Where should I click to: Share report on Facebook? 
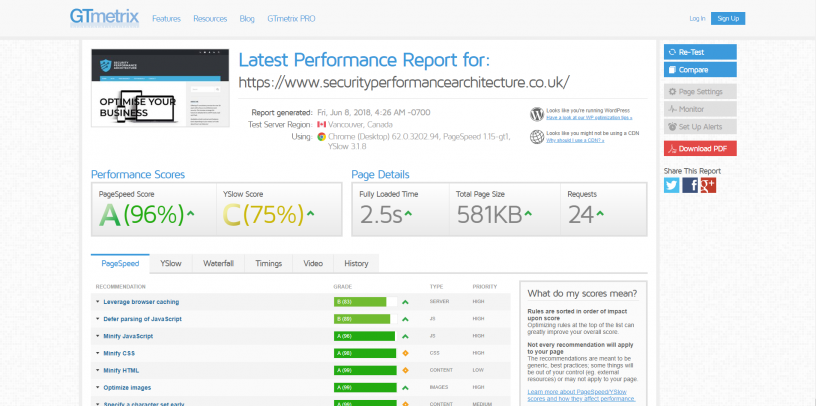[690, 185]
